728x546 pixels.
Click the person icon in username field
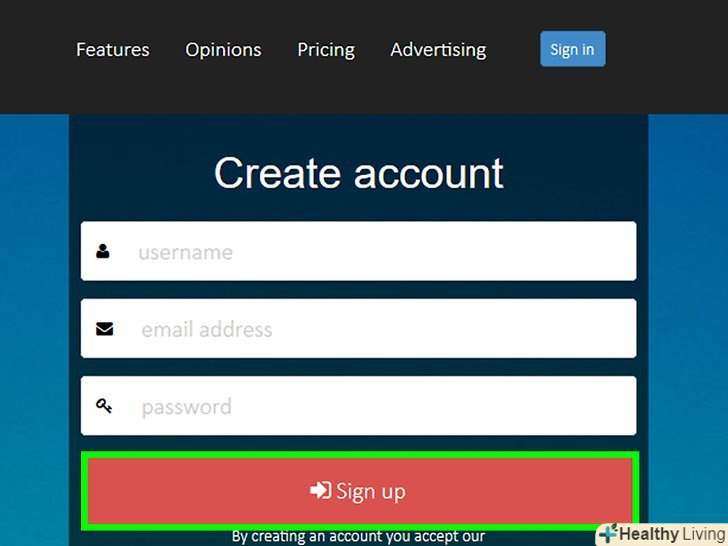[x=103, y=251]
